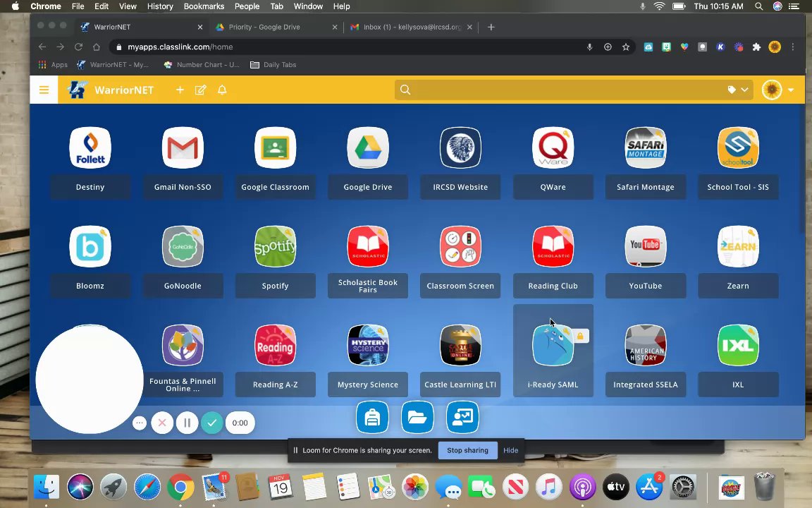Viewport: 812px width, 508px height.
Task: Open Spotlight search in menu bar
Action: 758,6
